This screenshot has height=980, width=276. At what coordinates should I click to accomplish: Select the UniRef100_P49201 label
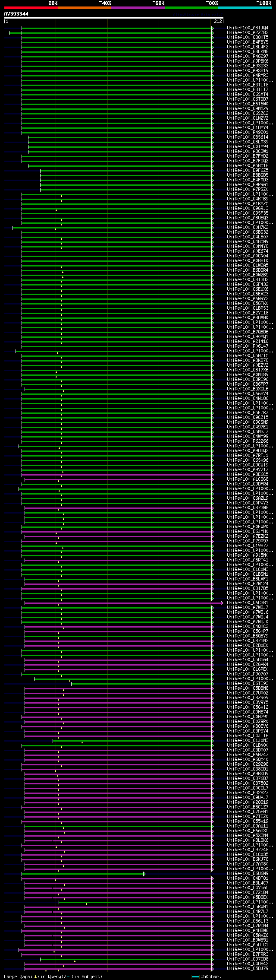click(248, 132)
